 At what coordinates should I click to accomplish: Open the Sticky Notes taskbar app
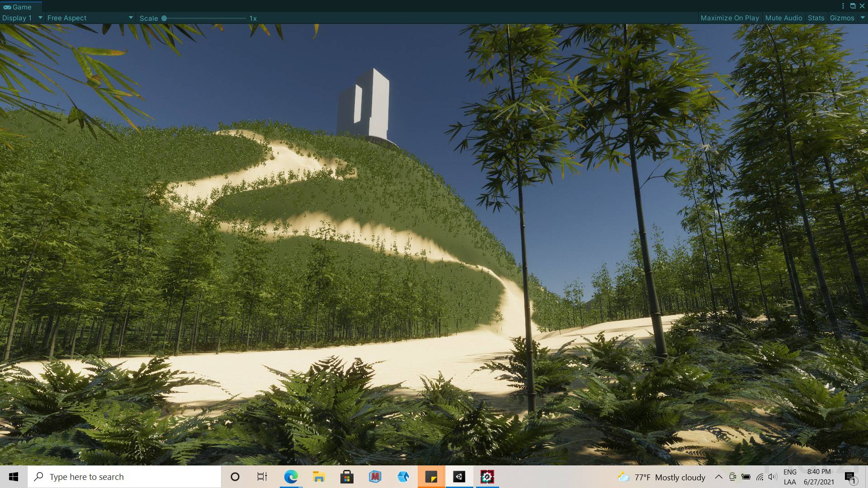(x=431, y=477)
